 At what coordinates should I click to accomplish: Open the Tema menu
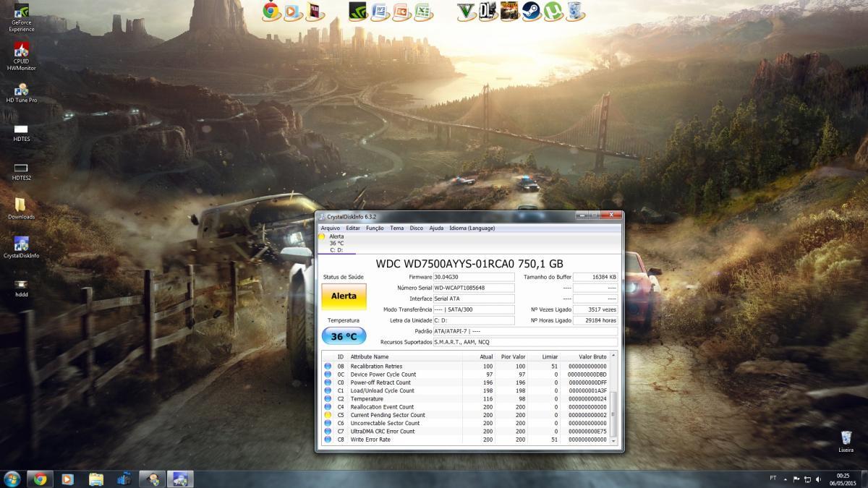397,228
